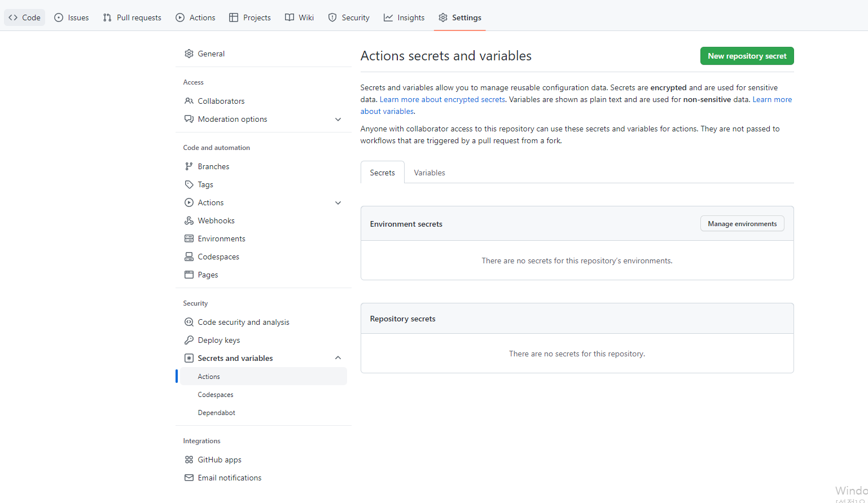The height and width of the screenshot is (503, 868).
Task: Open the Security tab in top nav
Action: pyautogui.click(x=349, y=17)
